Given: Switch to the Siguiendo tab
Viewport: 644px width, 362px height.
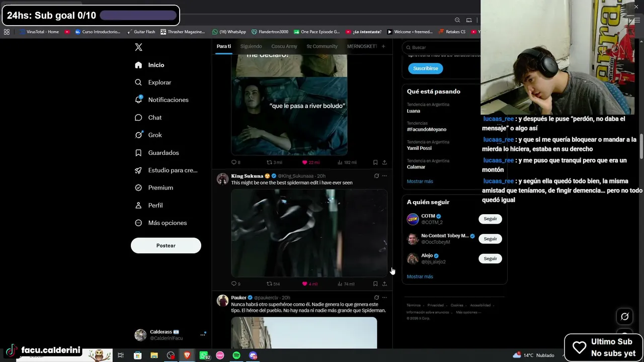Looking at the screenshot, I should coord(251,46).
